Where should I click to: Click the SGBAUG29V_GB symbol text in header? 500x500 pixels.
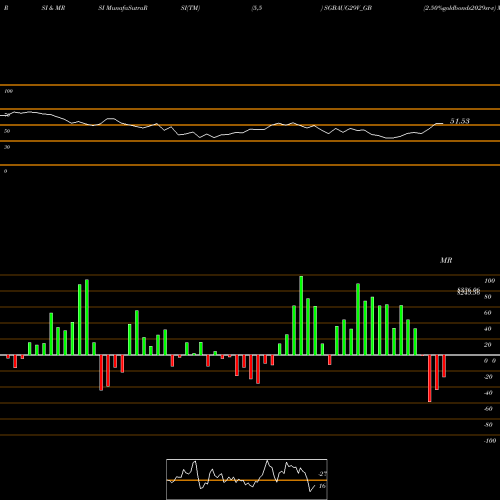pyautogui.click(x=348, y=8)
